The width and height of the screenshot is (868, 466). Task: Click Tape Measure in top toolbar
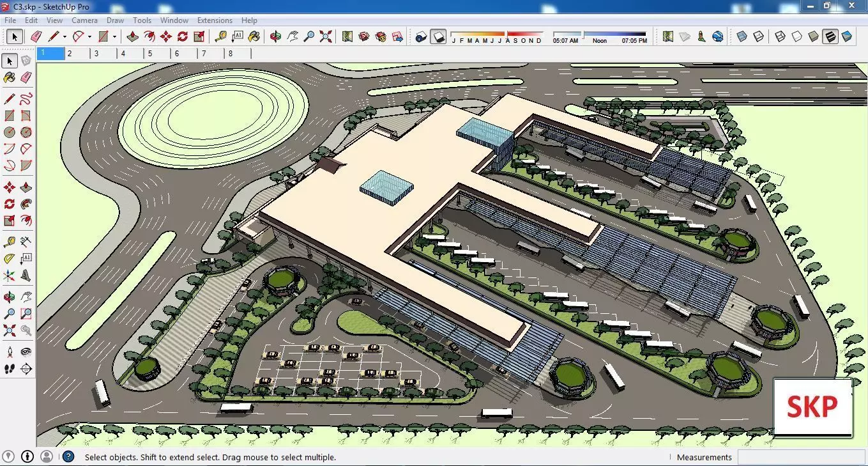pos(221,36)
